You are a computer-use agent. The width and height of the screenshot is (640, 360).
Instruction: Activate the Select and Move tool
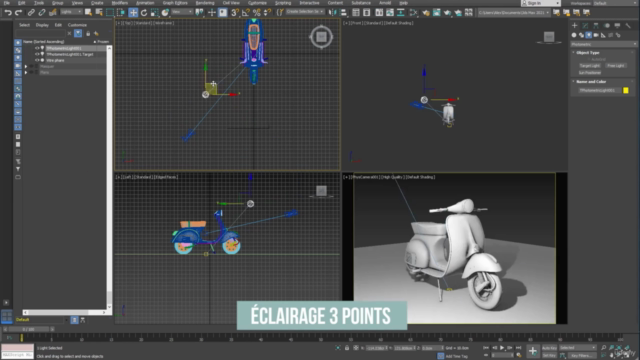click(x=133, y=13)
